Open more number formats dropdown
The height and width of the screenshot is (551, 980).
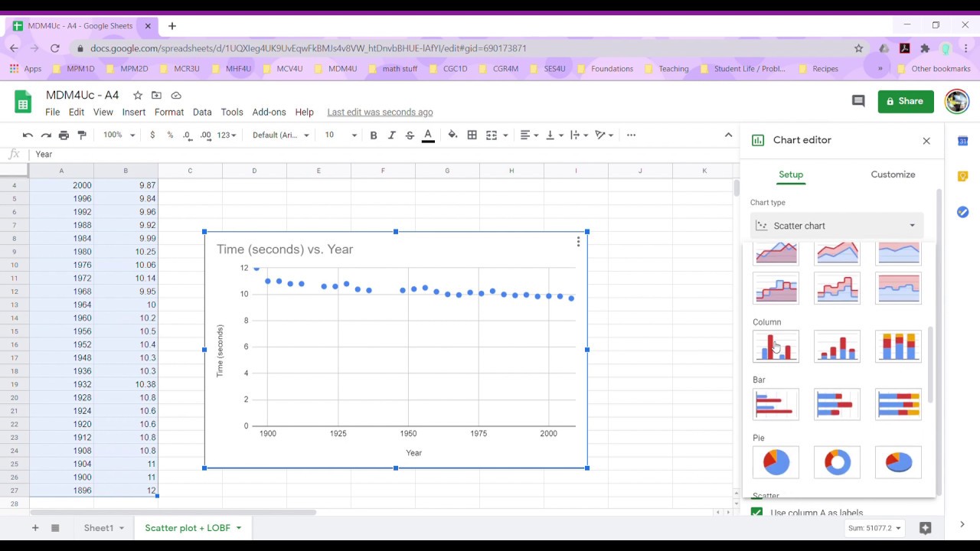tap(227, 135)
